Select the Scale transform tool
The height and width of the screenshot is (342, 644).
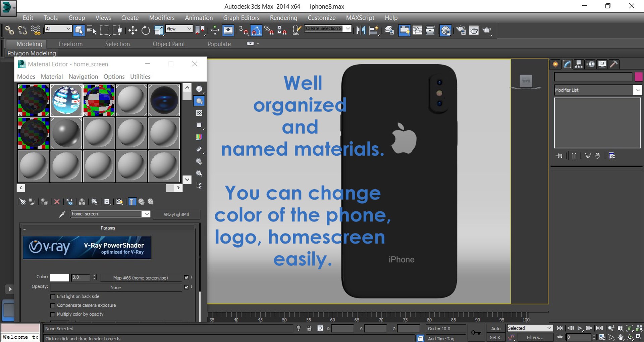pos(159,31)
